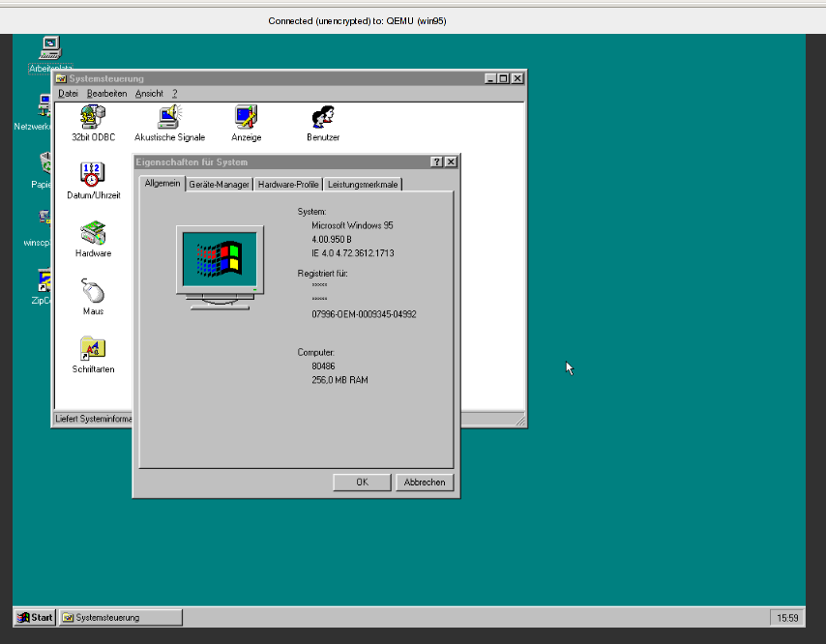Open the Ansicht menu in Systemsteuerung

point(149,94)
